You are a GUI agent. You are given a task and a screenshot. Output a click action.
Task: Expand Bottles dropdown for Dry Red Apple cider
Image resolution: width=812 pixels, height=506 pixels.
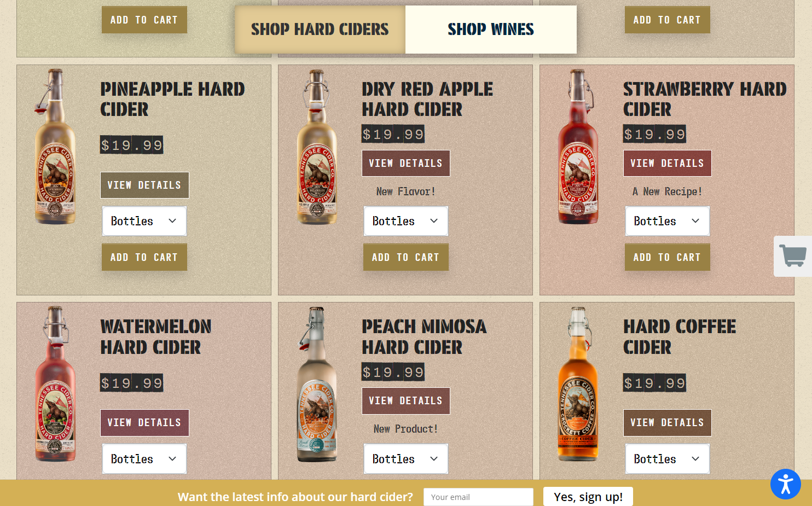(x=406, y=221)
